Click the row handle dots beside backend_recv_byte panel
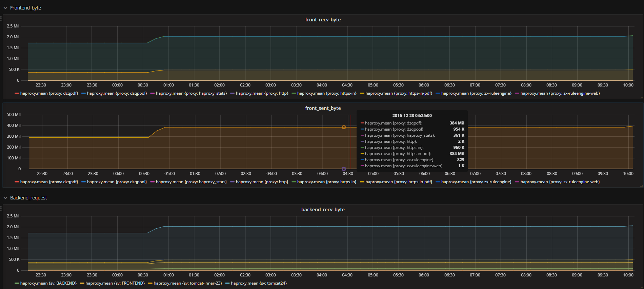This screenshot has height=289, width=644. click(x=1, y=209)
